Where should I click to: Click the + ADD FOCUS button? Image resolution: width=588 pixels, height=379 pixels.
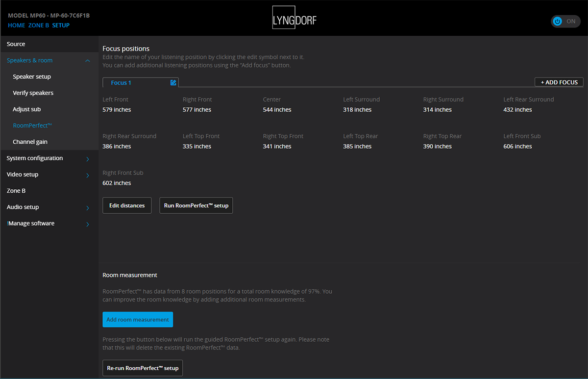(559, 82)
